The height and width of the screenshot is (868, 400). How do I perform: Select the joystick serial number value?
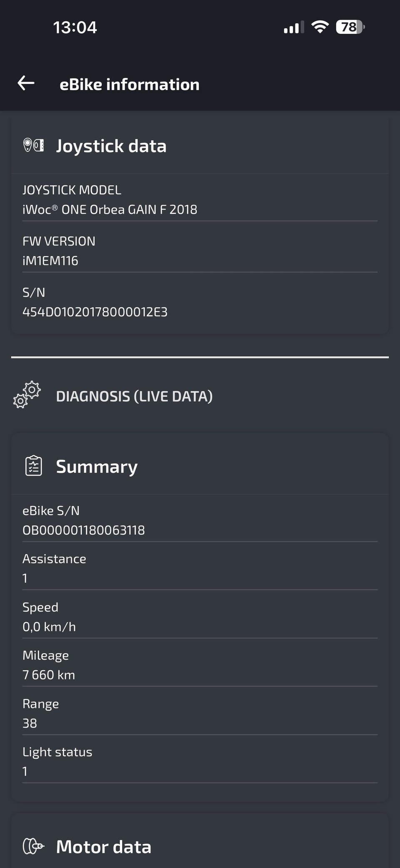coord(95,312)
